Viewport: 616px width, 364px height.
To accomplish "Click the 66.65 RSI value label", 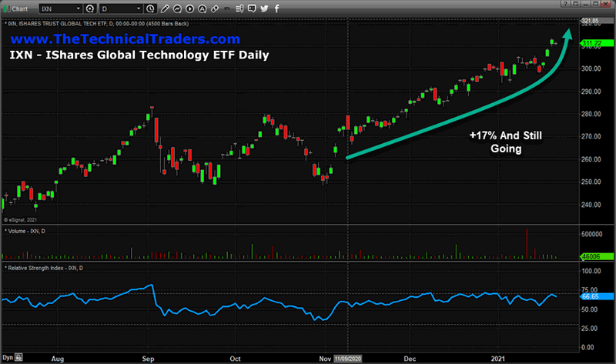I will point(592,296).
